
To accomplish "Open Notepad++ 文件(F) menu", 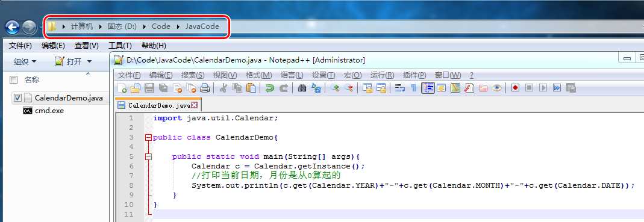I will [x=130, y=75].
